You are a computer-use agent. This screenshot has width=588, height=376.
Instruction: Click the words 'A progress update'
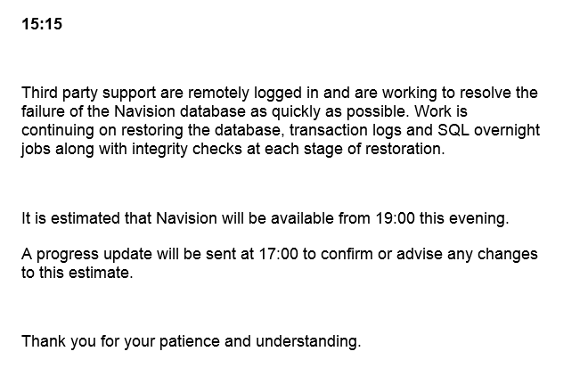coord(86,254)
